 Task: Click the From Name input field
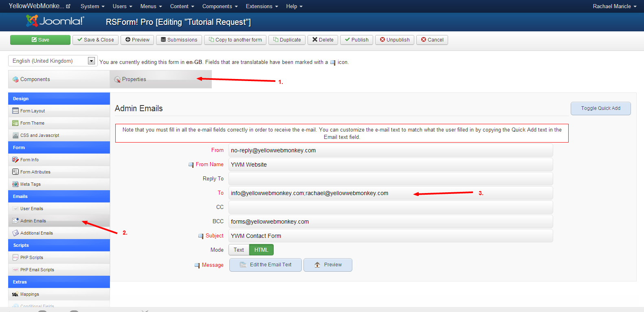coord(391,165)
